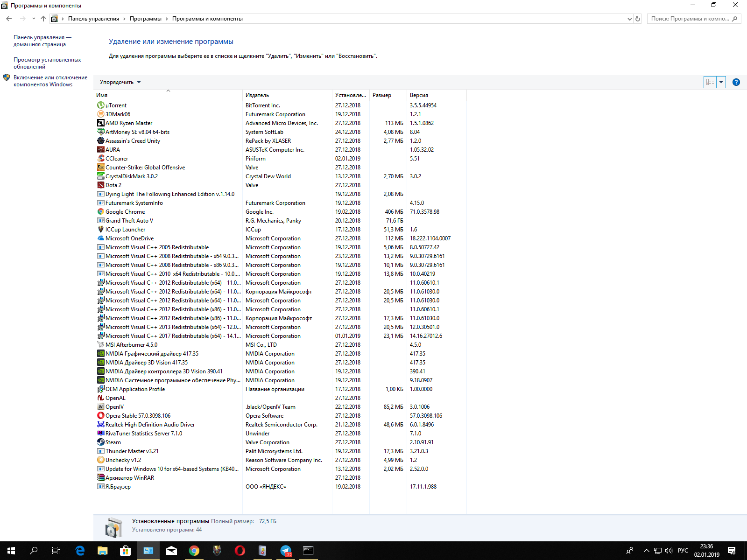Image resolution: width=747 pixels, height=560 pixels.
Task: Open recent locations dropdown arrow
Action: (x=34, y=19)
